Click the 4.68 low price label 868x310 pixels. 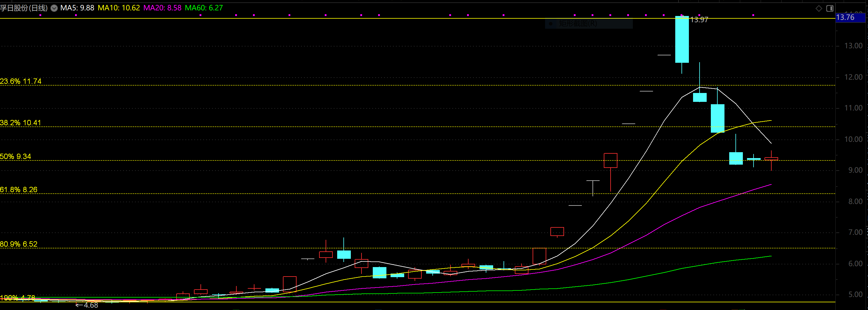click(87, 305)
